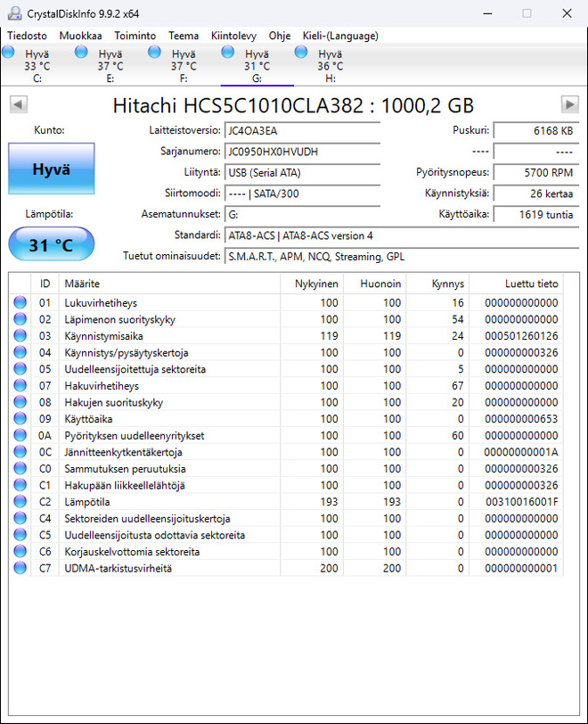Screen dimensions: 588x724
Task: Open the Kiintolevy menu
Action: 233,36
